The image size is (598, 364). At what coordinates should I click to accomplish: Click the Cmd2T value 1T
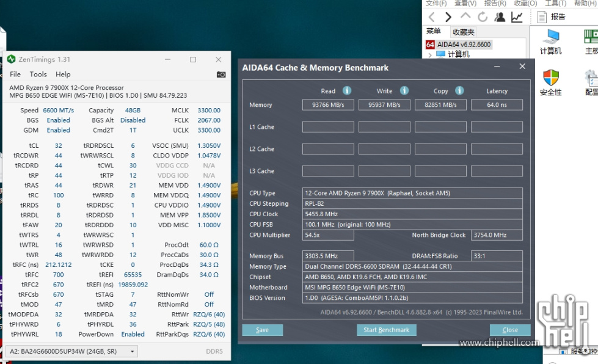point(133,130)
